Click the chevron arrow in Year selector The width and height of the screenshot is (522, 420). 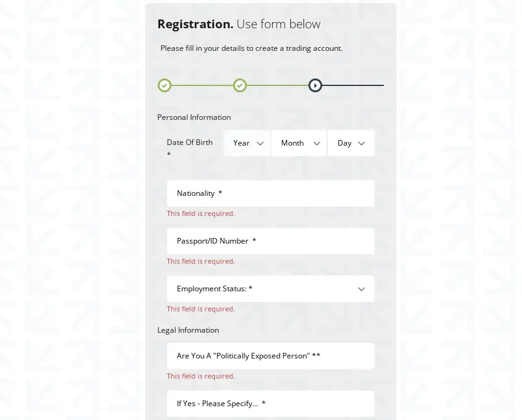pyautogui.click(x=260, y=143)
